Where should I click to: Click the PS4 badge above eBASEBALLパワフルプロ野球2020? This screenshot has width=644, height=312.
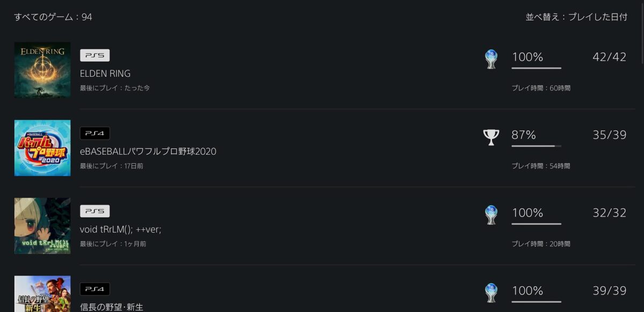point(95,133)
